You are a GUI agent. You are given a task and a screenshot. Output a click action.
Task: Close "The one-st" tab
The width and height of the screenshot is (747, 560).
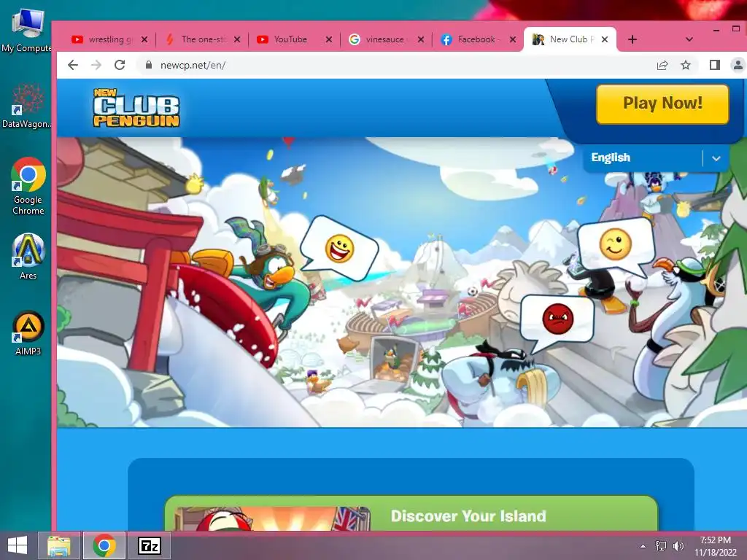click(237, 39)
